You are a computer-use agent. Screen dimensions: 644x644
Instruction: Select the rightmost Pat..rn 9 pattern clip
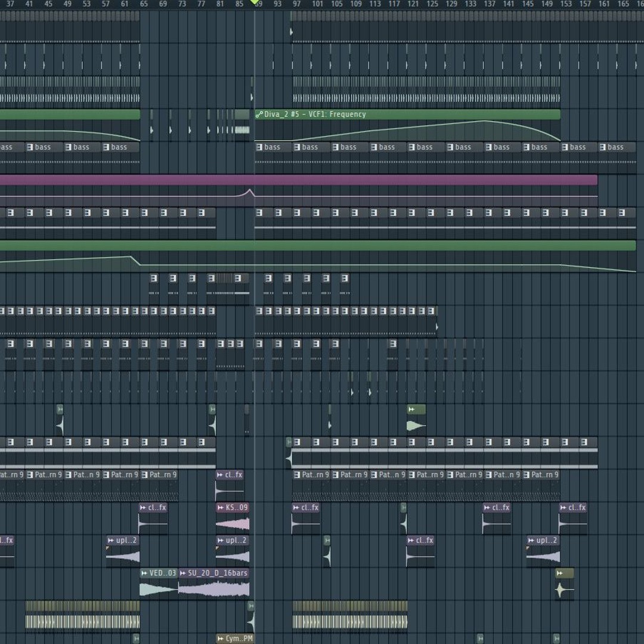[x=544, y=475]
